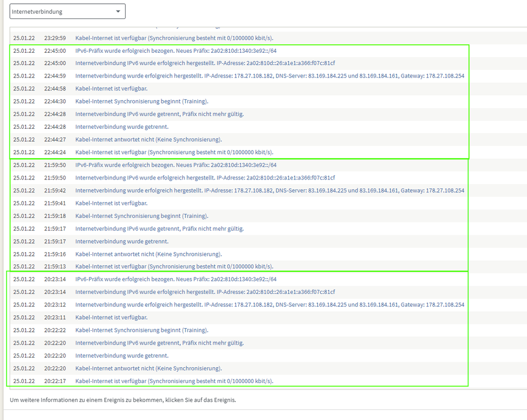This screenshot has height=420, width=527.
Task: Click the 21:59:41 Kabel-Internet ist verfügbar entry
Action: click(x=111, y=204)
